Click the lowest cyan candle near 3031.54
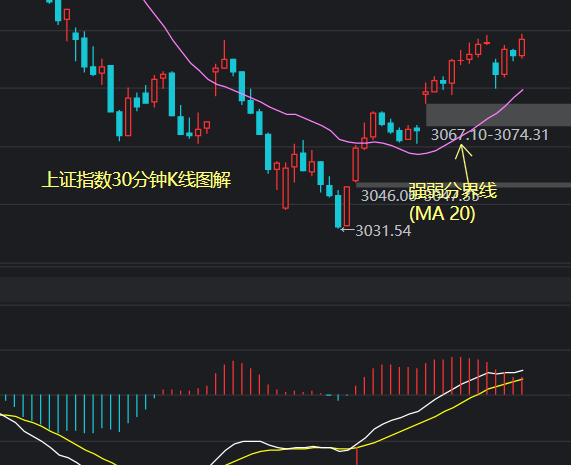571x465 pixels. pos(338,210)
